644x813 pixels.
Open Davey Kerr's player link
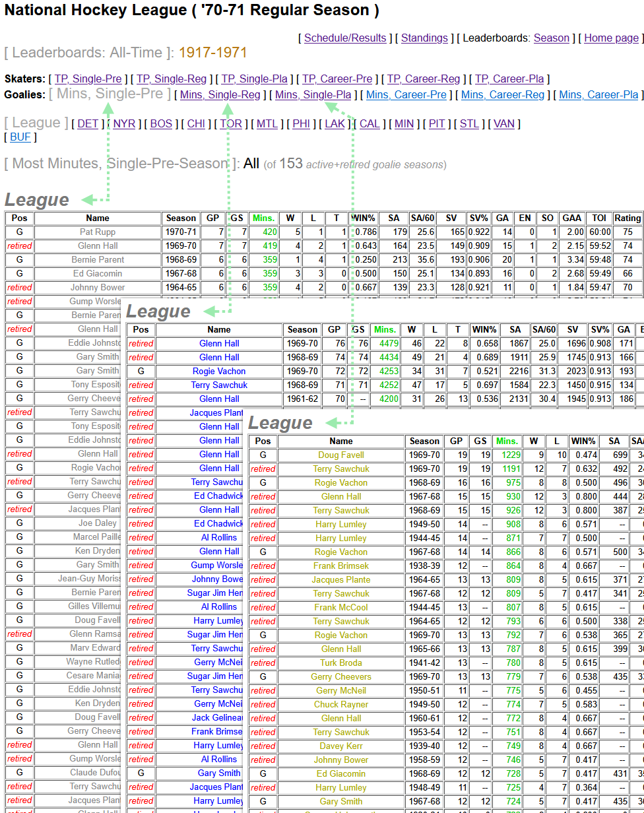[341, 746]
